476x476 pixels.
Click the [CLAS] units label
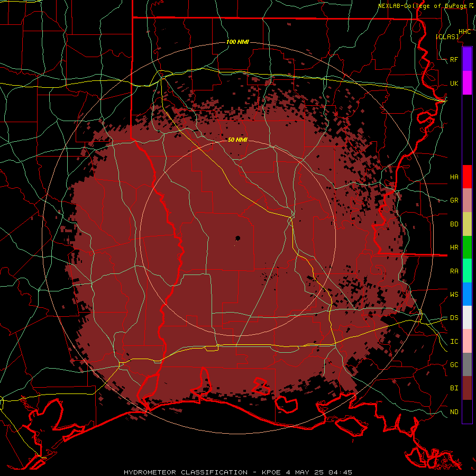click(447, 36)
